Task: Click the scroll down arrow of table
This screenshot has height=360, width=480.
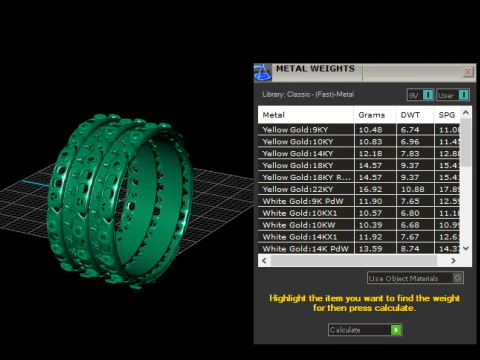Action: 466,248
